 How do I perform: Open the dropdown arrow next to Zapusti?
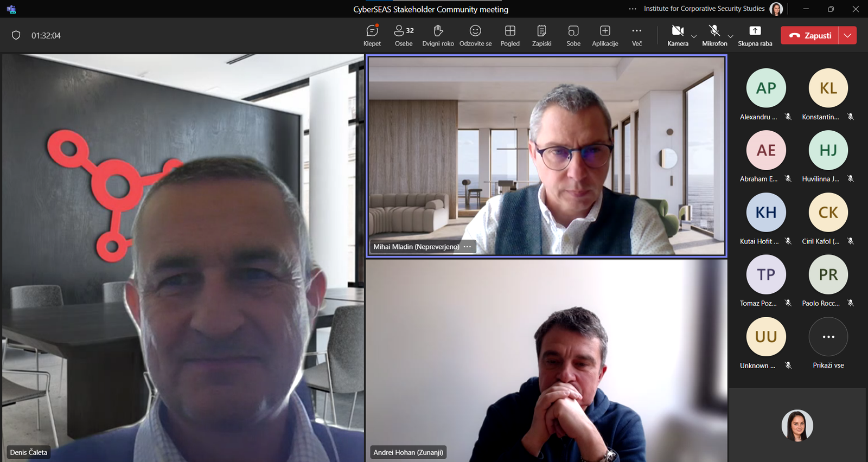pos(847,35)
